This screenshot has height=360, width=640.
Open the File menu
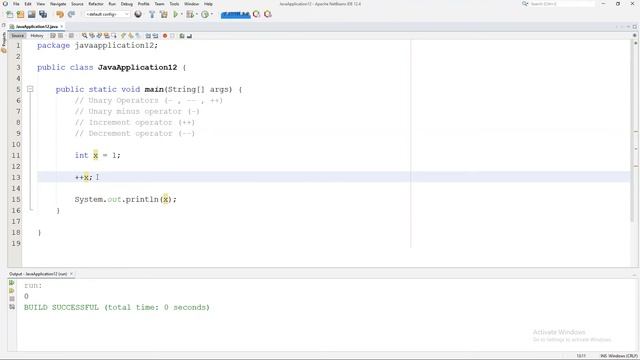[16, 4]
